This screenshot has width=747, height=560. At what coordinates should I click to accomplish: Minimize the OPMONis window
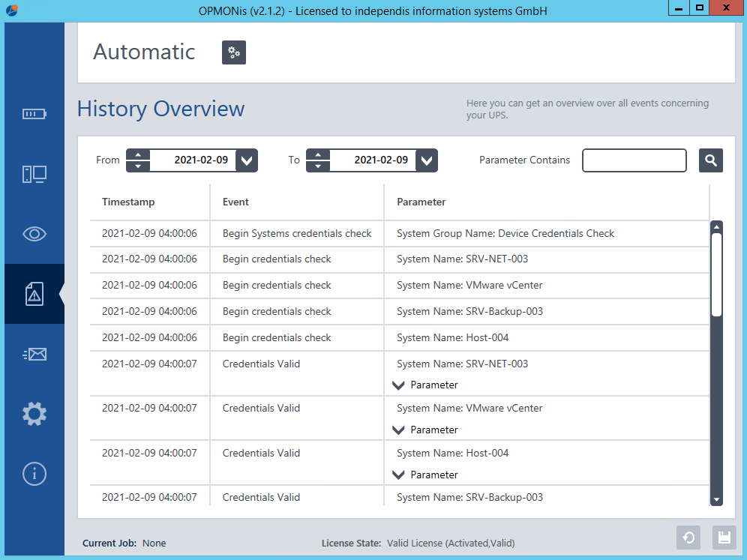679,7
